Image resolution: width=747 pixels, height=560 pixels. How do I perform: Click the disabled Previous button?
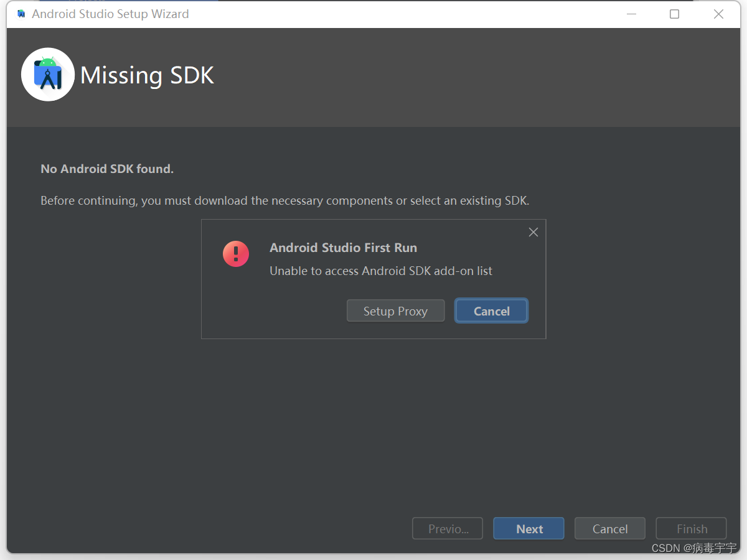pos(448,529)
